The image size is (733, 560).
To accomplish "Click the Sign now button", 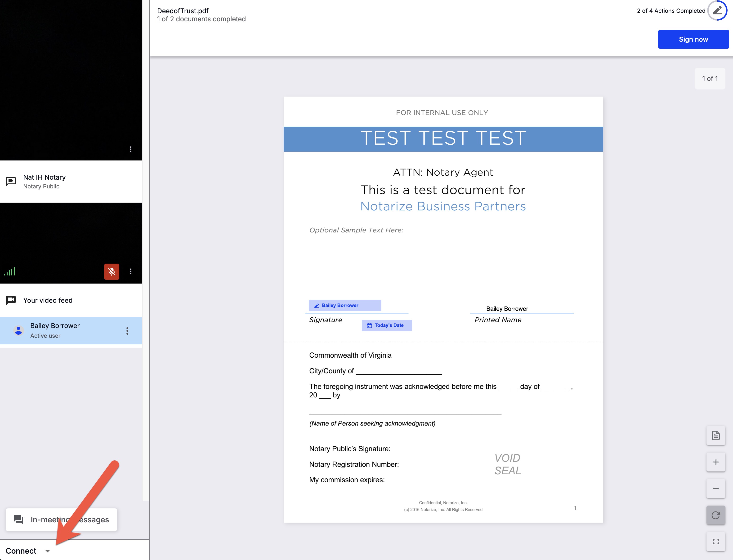I will (x=693, y=39).
